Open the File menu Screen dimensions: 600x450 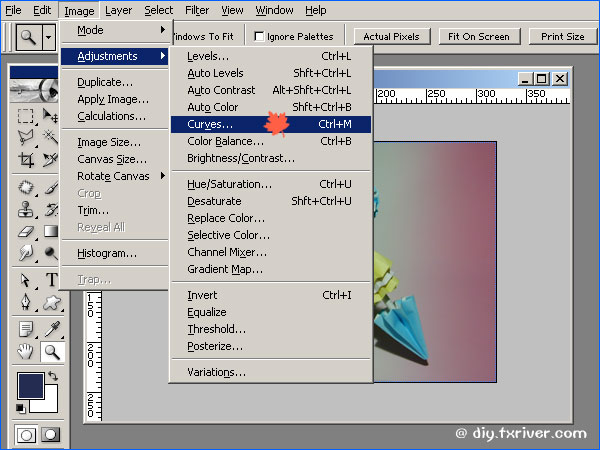pyautogui.click(x=13, y=10)
